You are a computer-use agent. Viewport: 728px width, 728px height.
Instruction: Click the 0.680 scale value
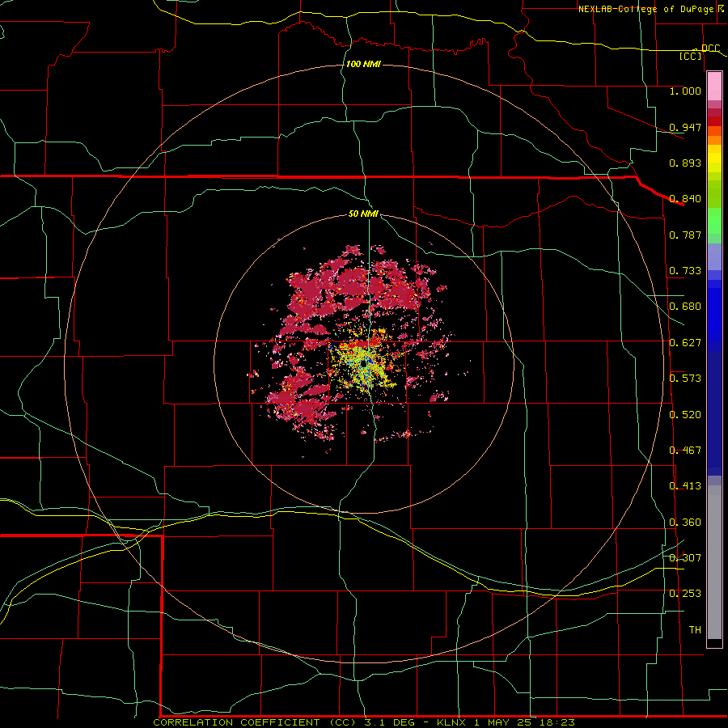pos(685,307)
